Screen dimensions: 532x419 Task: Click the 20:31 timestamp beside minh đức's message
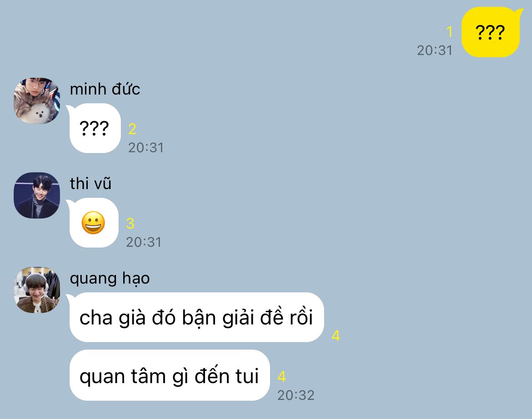click(146, 148)
